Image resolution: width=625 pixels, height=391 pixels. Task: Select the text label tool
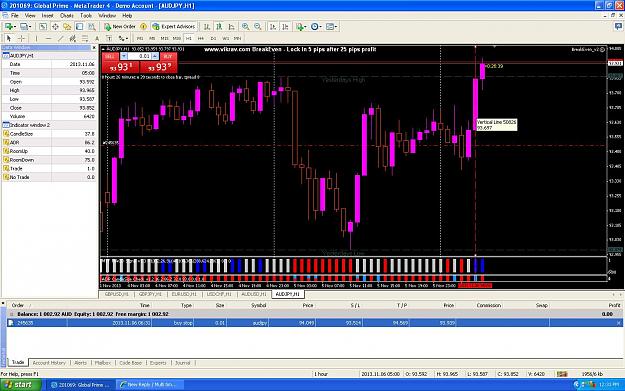click(109, 38)
